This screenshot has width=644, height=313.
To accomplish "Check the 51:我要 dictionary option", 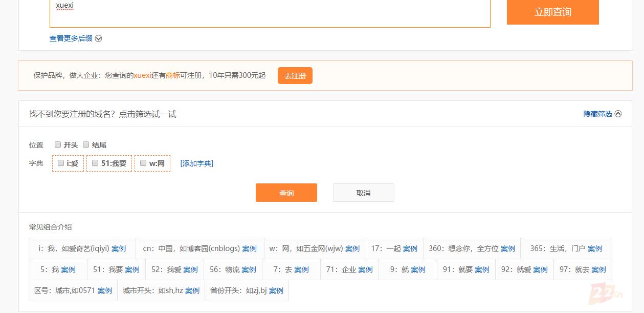I will (95, 163).
